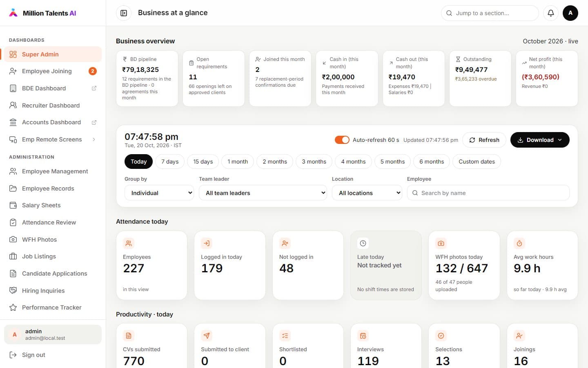Click the Employee Joining badge showing 2
Screen dimensions: 588x368
(x=93, y=71)
